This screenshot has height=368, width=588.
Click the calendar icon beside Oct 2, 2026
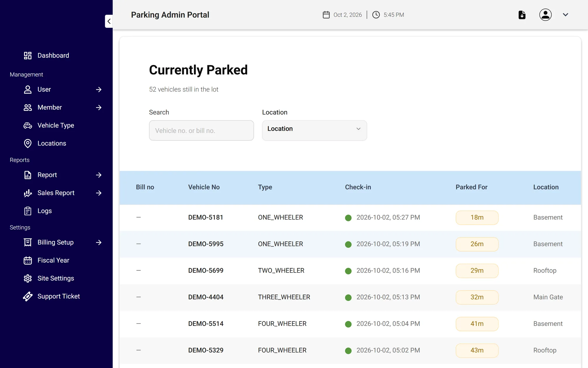[x=326, y=15]
